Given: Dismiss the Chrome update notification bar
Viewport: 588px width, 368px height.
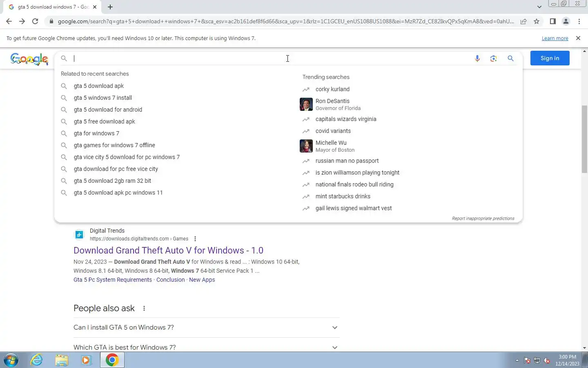Looking at the screenshot, I should click(578, 38).
